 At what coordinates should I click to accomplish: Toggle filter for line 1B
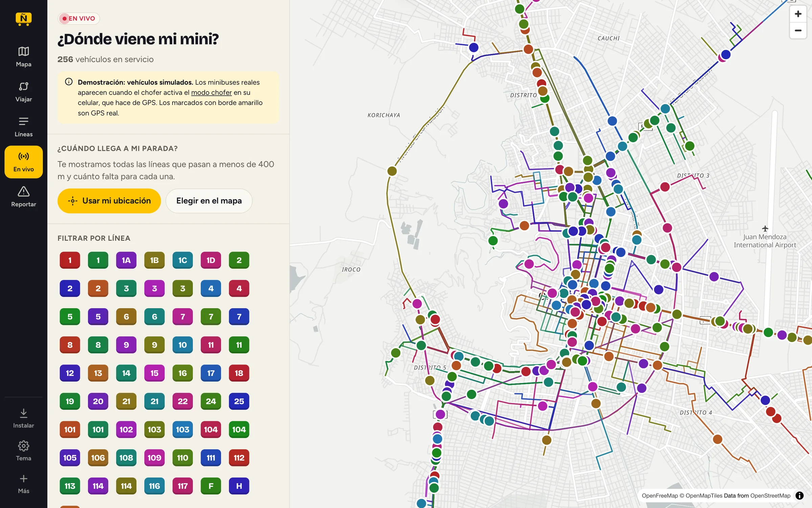pos(154,260)
